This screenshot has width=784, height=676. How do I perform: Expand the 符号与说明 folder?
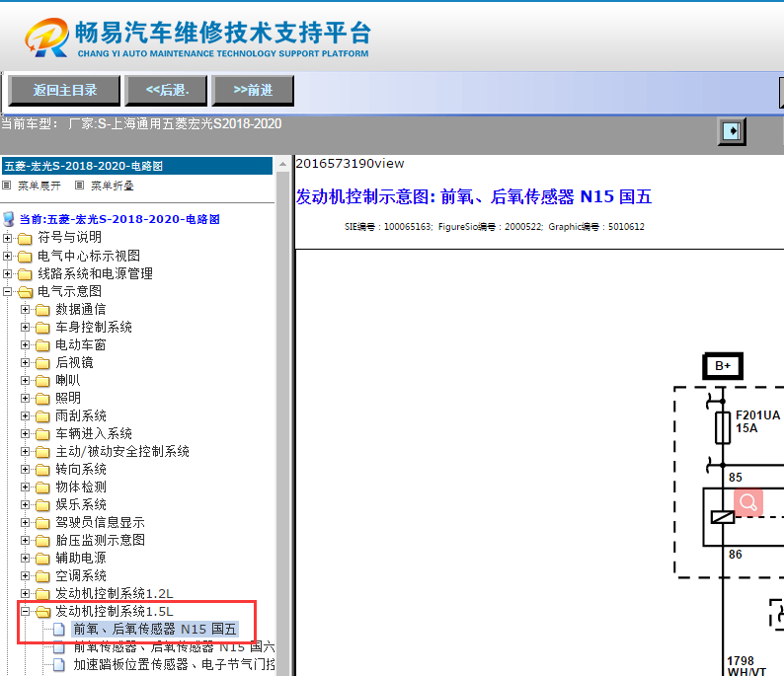point(7,238)
